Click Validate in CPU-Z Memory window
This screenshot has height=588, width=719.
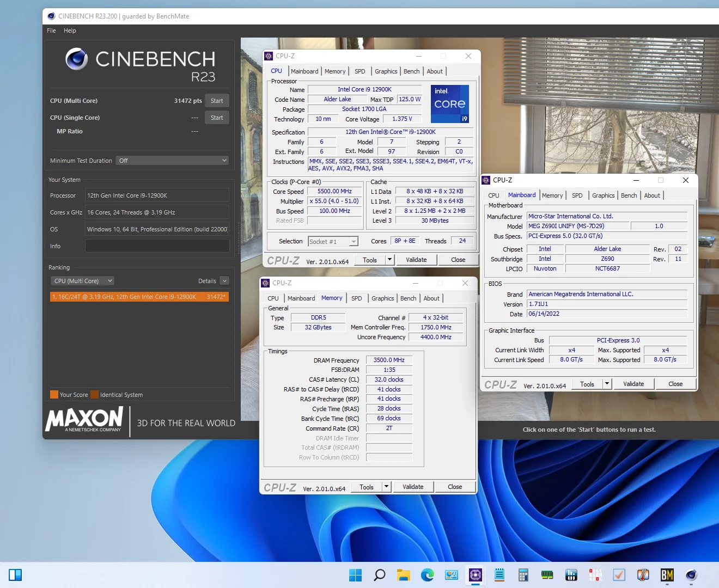pyautogui.click(x=413, y=487)
